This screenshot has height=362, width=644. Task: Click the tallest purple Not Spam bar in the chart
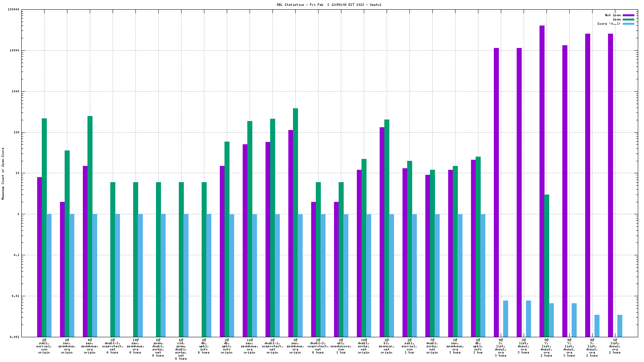(542, 181)
